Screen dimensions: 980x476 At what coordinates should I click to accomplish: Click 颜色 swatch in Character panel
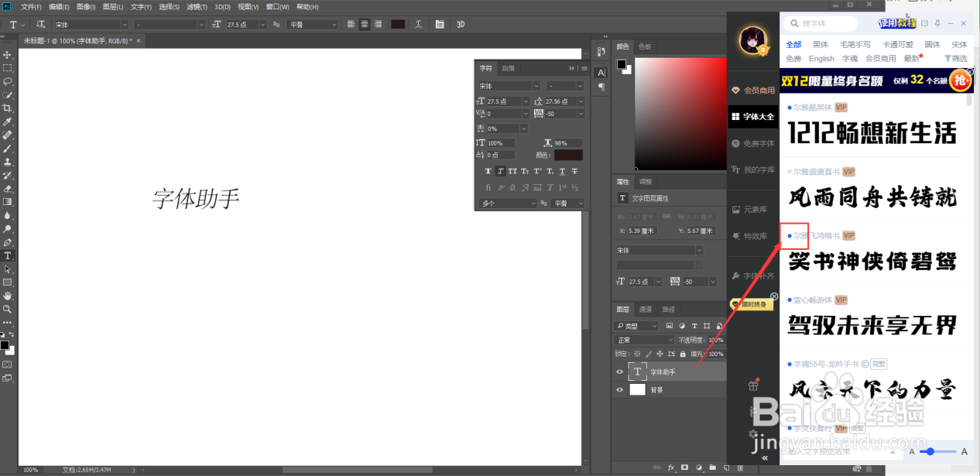click(568, 155)
